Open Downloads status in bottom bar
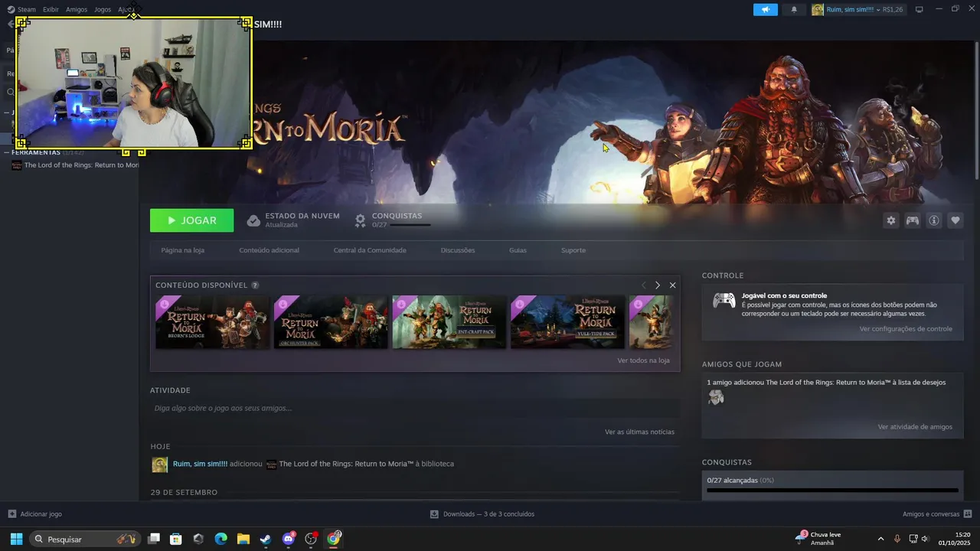 click(482, 514)
